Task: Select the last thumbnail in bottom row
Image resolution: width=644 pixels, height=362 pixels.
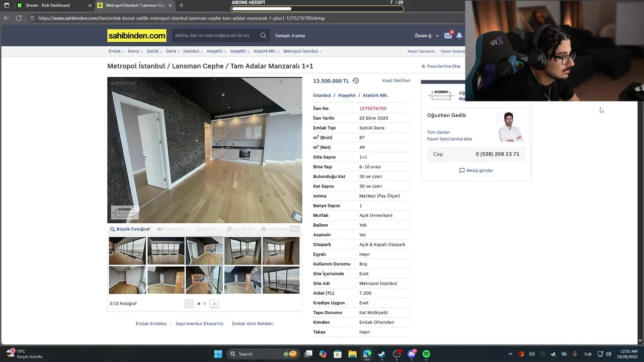Action: click(281, 280)
